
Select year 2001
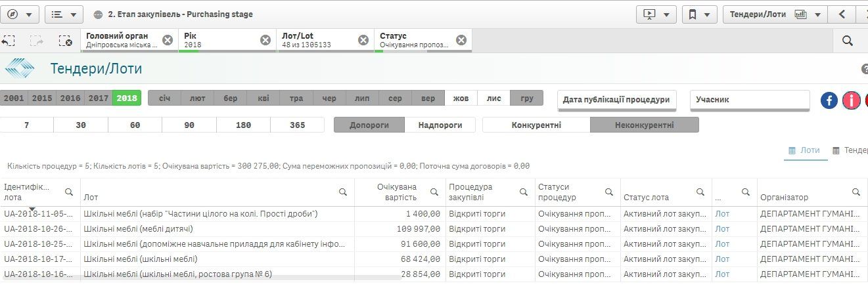14,98
